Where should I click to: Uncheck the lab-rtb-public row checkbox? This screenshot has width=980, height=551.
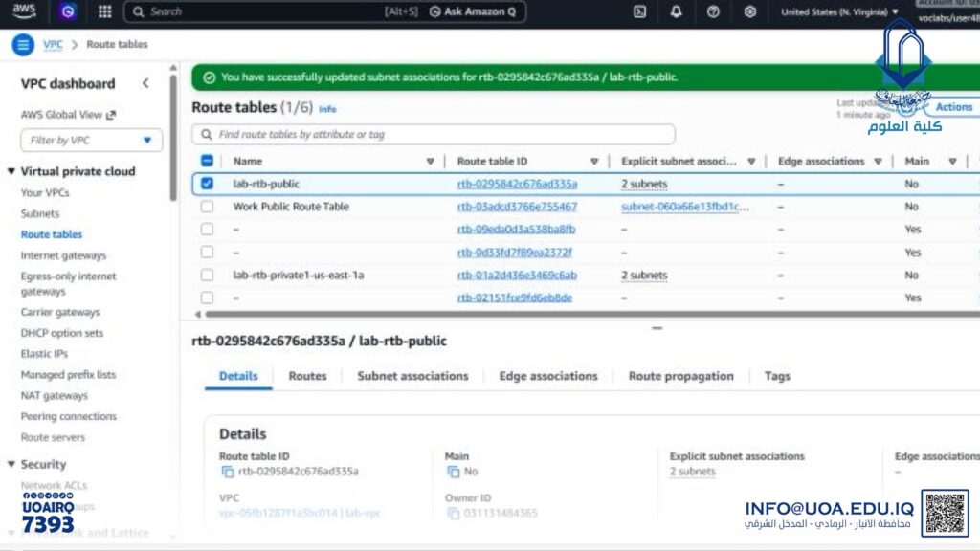coord(207,184)
